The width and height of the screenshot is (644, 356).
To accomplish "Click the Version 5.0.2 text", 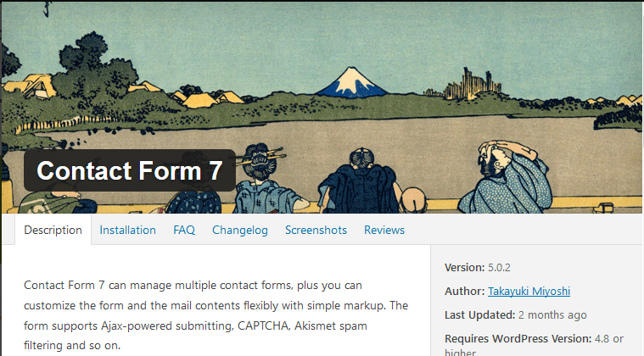I will 477,267.
